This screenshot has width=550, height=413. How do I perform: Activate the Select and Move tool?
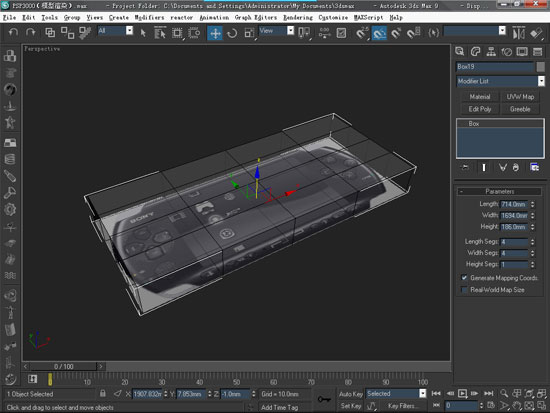[x=215, y=33]
